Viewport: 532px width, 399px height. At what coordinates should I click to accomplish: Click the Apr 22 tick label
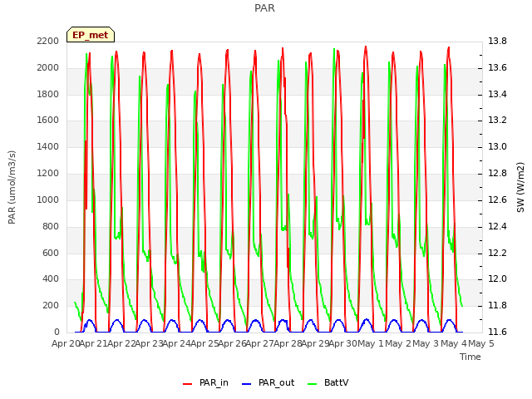121,343
